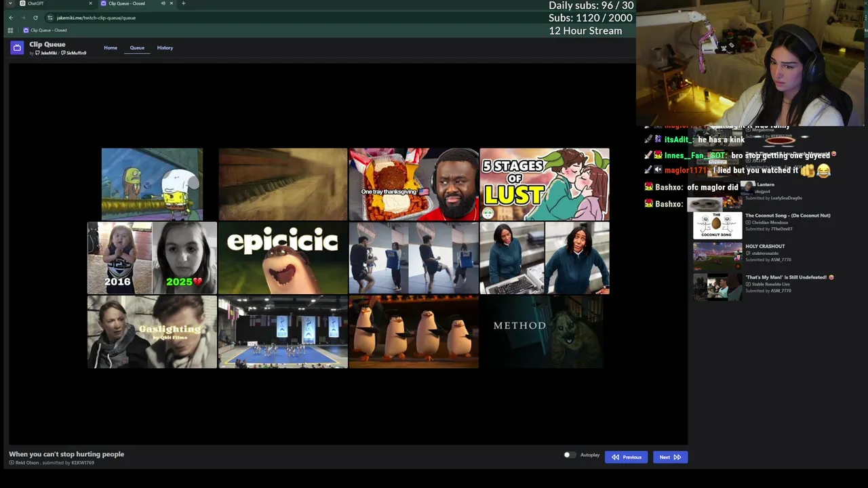Click the HOLY CRASHOUT queue thumbnail
868x488 pixels.
[717, 256]
